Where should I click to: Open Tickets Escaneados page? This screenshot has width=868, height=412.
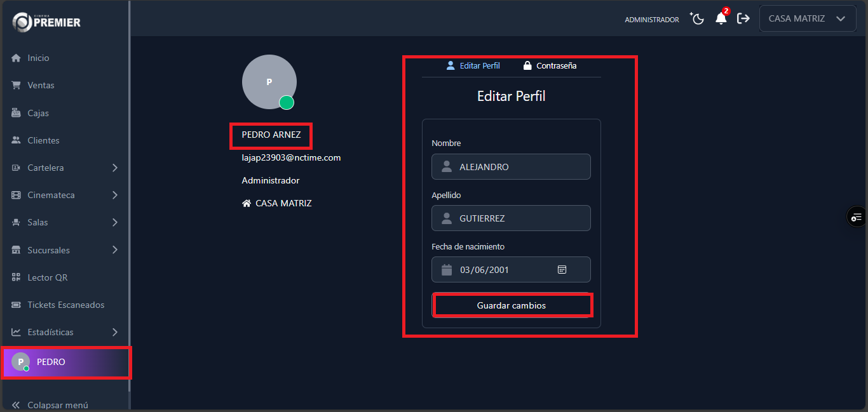pos(65,305)
